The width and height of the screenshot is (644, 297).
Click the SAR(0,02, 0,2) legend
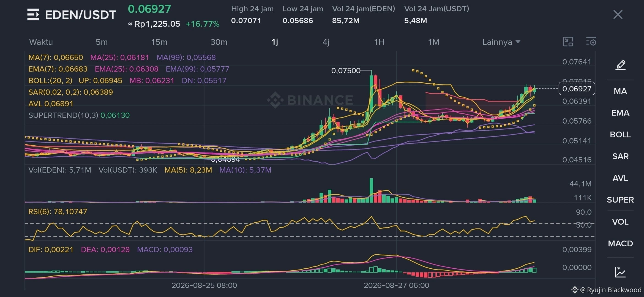point(71,92)
